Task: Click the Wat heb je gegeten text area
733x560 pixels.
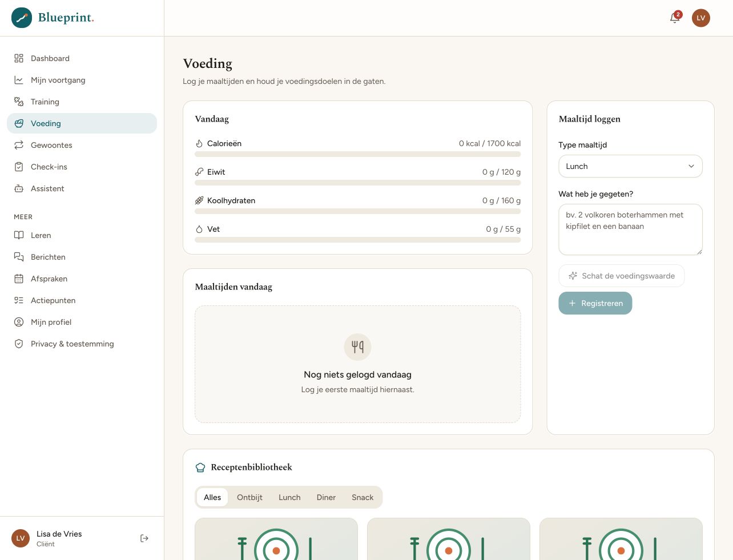Action: [630, 229]
